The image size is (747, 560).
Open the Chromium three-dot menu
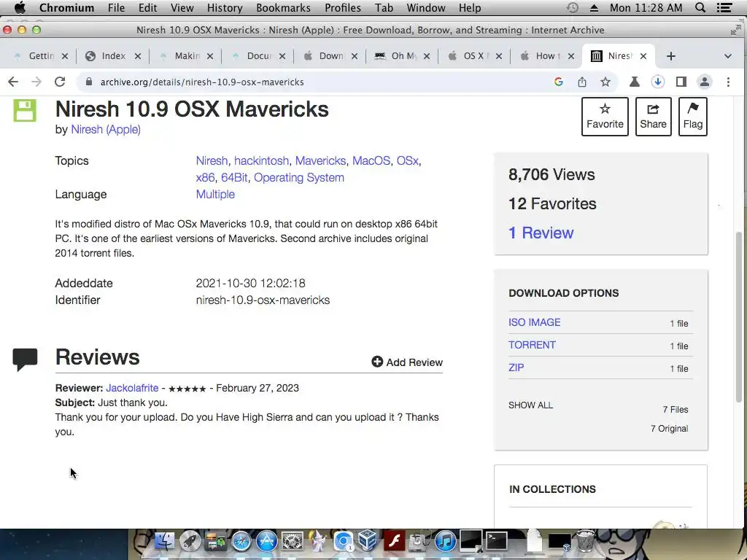pos(729,82)
